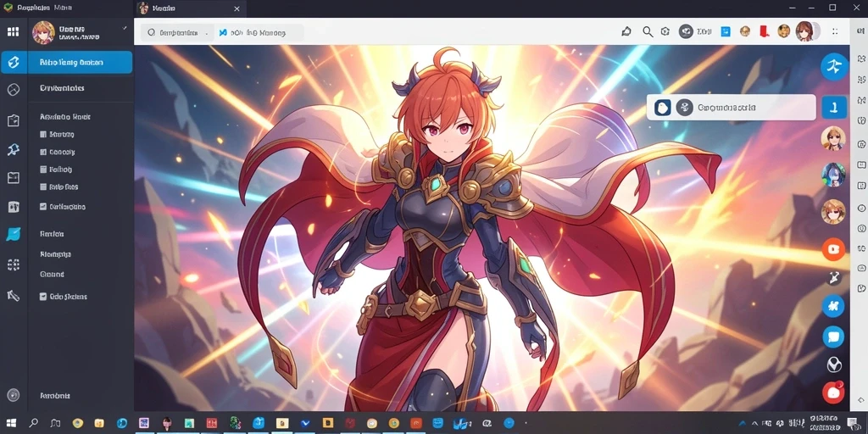Image resolution: width=868 pixels, height=434 pixels.
Task: Click the thumbs-up icon in the top toolbar
Action: 626,31
